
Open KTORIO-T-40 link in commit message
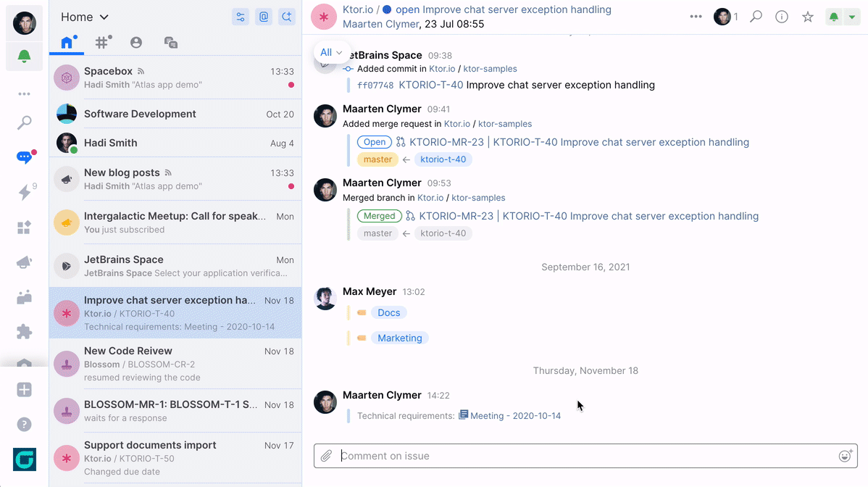tap(430, 86)
